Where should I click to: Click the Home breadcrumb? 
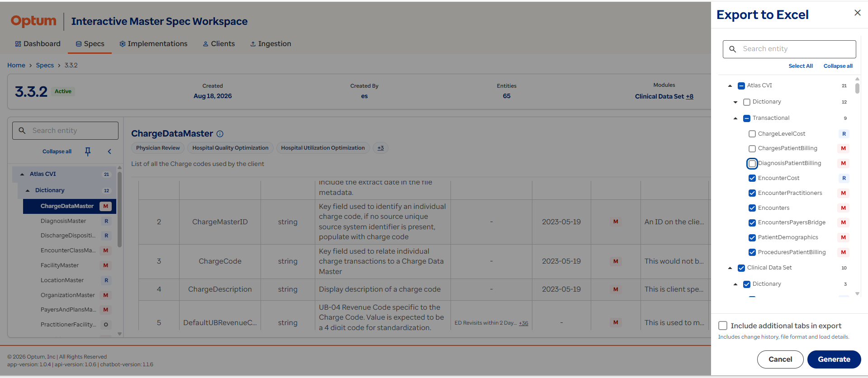click(16, 65)
